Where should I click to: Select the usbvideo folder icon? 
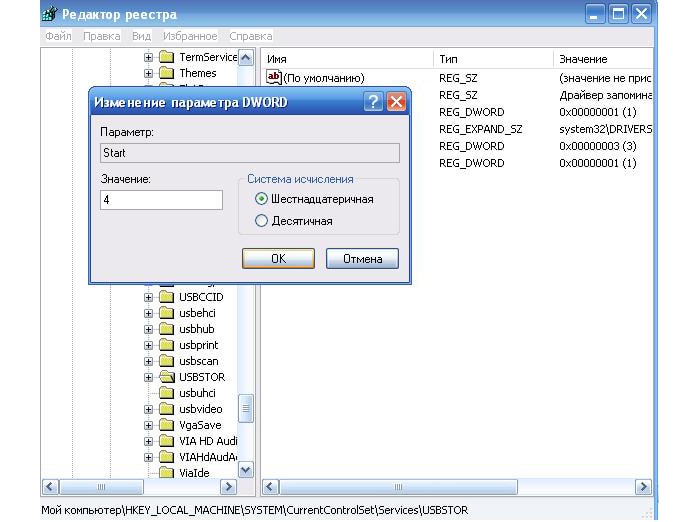click(x=166, y=409)
